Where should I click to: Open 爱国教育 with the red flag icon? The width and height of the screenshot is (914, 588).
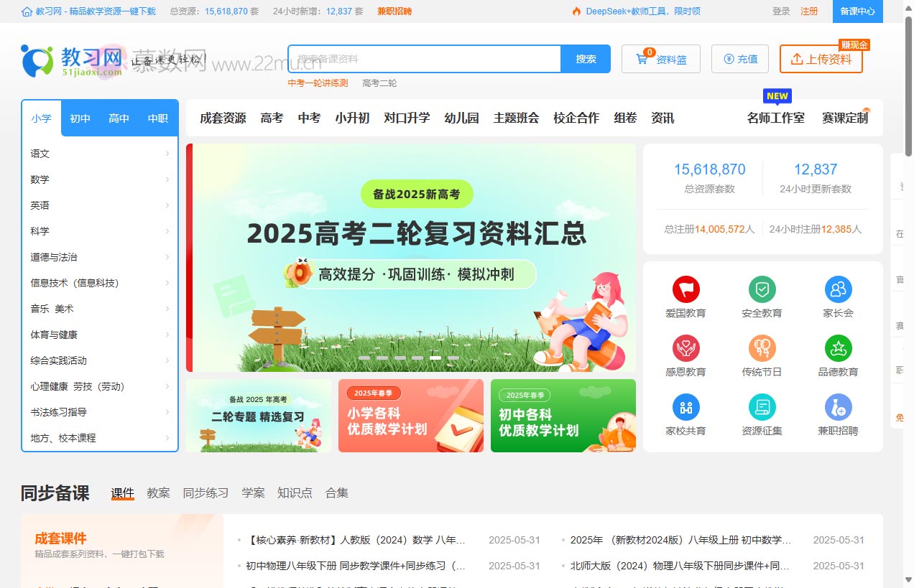click(685, 294)
